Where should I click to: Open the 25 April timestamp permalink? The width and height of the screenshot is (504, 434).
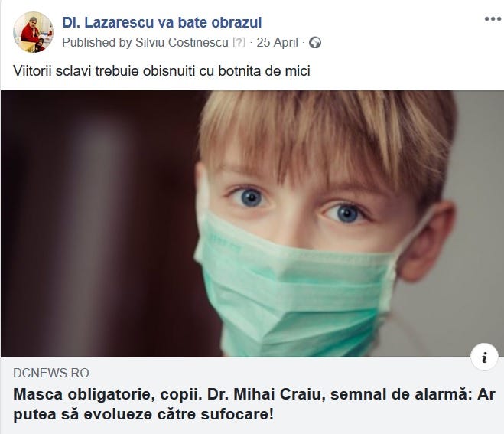pyautogui.click(x=277, y=42)
